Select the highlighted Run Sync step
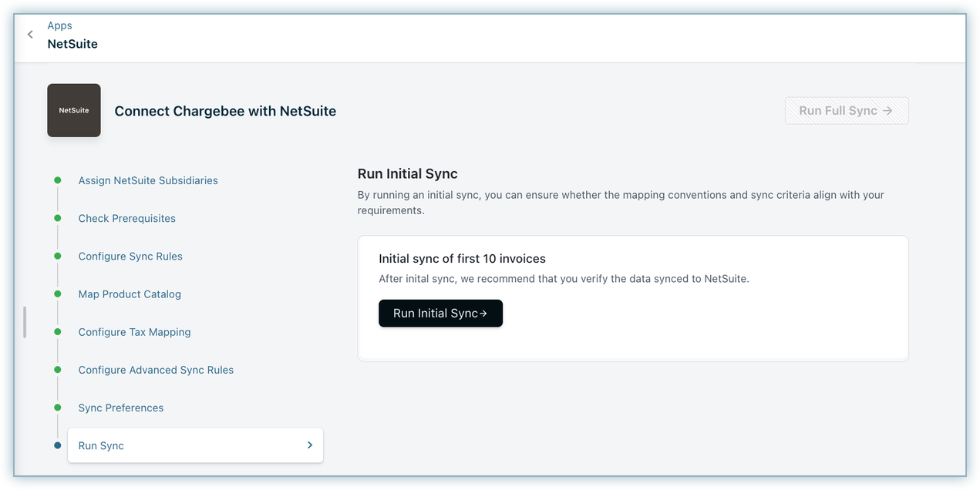 tap(101, 445)
